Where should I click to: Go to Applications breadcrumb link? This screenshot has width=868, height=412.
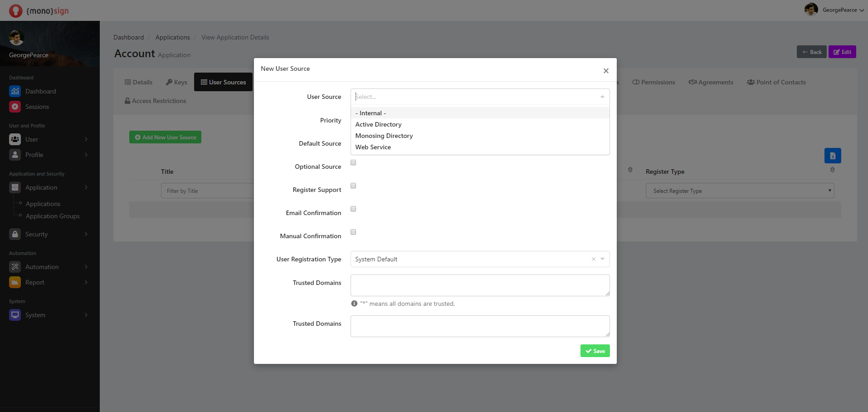tap(173, 37)
